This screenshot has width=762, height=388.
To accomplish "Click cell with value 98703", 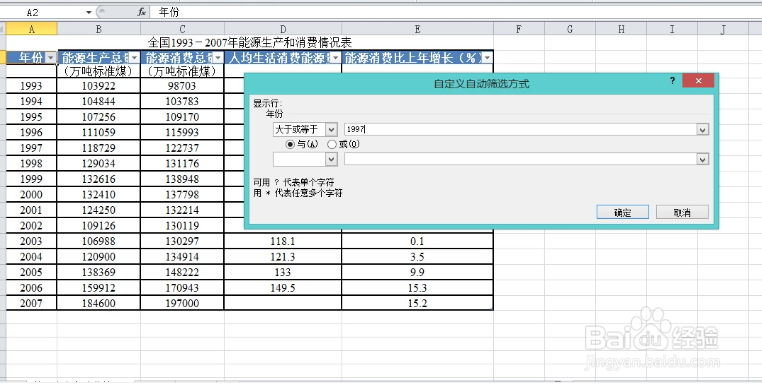I will tap(182, 86).
